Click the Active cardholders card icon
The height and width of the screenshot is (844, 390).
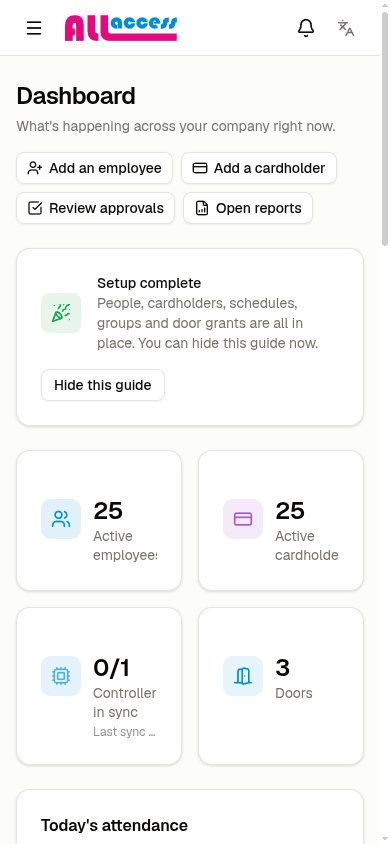pos(243,519)
